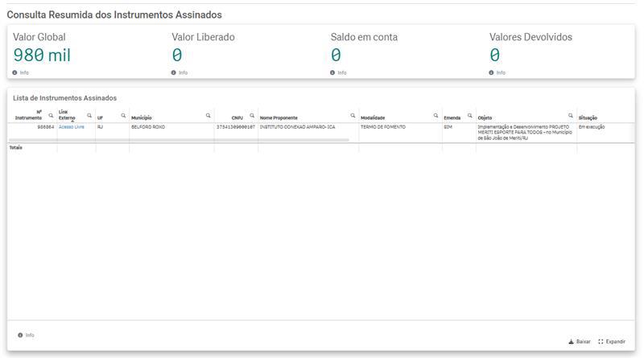Show Info under Saldo em conta
The image size is (644, 358).
338,72
